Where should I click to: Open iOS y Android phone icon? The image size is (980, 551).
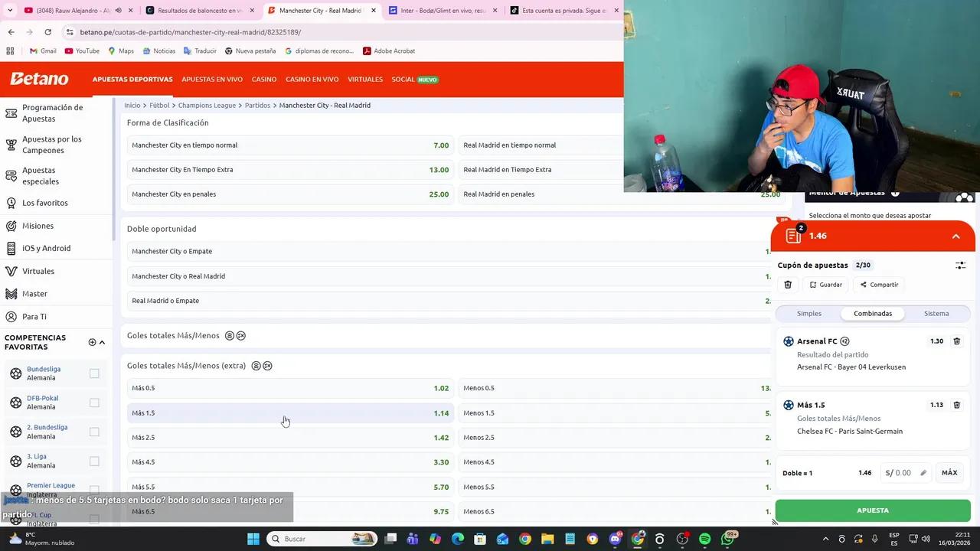(11, 248)
